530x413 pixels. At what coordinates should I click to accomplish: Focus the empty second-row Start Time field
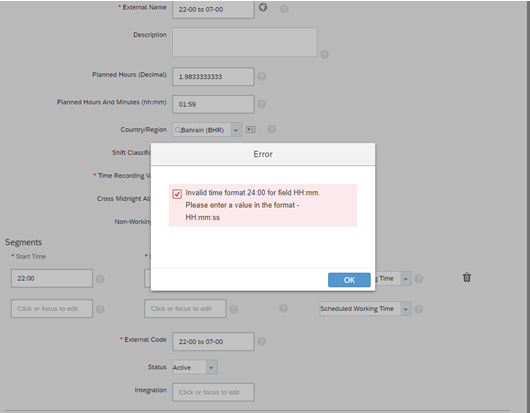(52, 309)
